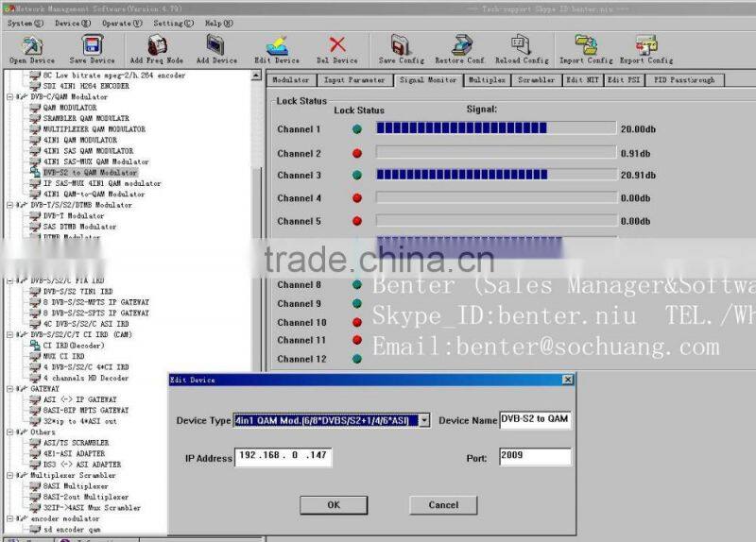This screenshot has height=542, width=756.
Task: Open the Device menu
Action: [x=73, y=23]
